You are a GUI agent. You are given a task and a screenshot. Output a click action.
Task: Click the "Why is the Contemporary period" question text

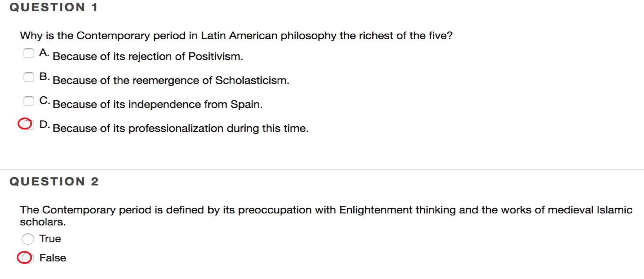point(236,36)
